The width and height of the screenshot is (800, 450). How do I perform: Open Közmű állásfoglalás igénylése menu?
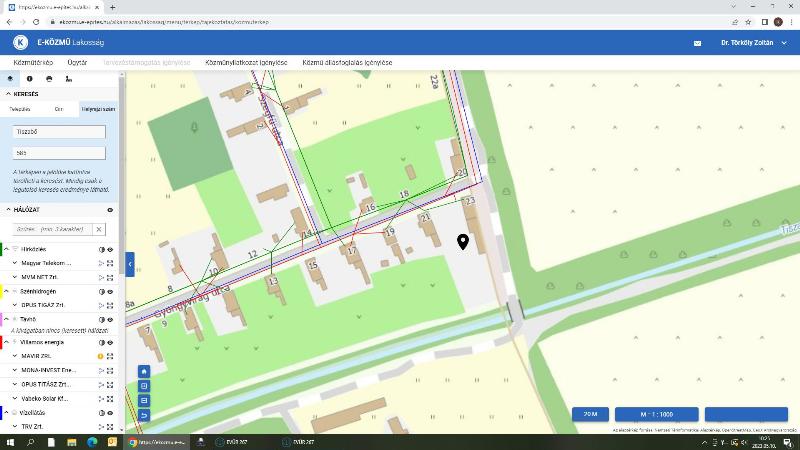[347, 62]
